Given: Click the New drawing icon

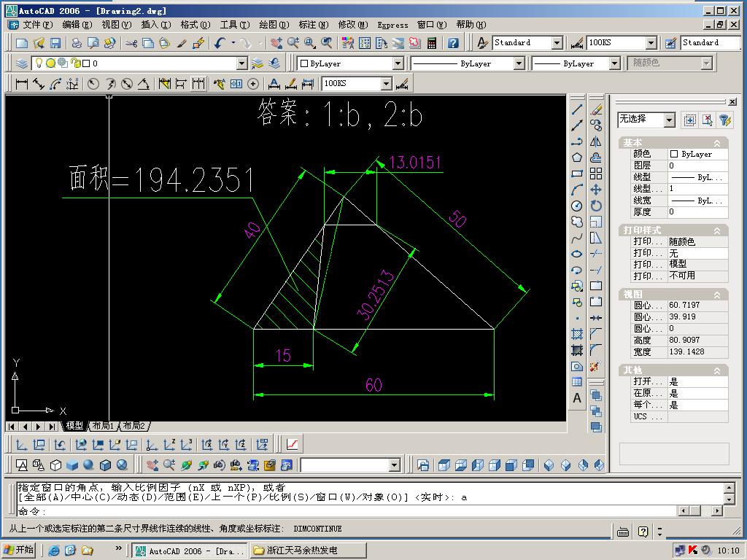Looking at the screenshot, I should click(21, 43).
